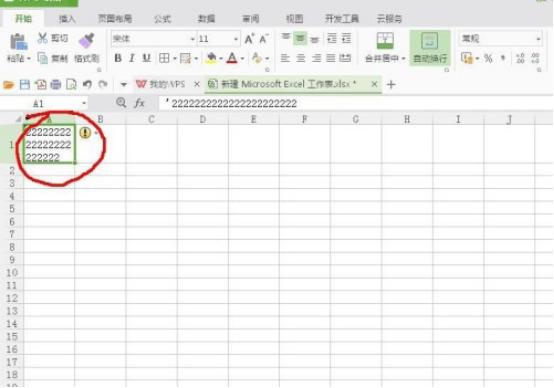Viewport: 554px width, 388px height.
Task: Click the Save icon in quick toolbar
Action: 25,84
